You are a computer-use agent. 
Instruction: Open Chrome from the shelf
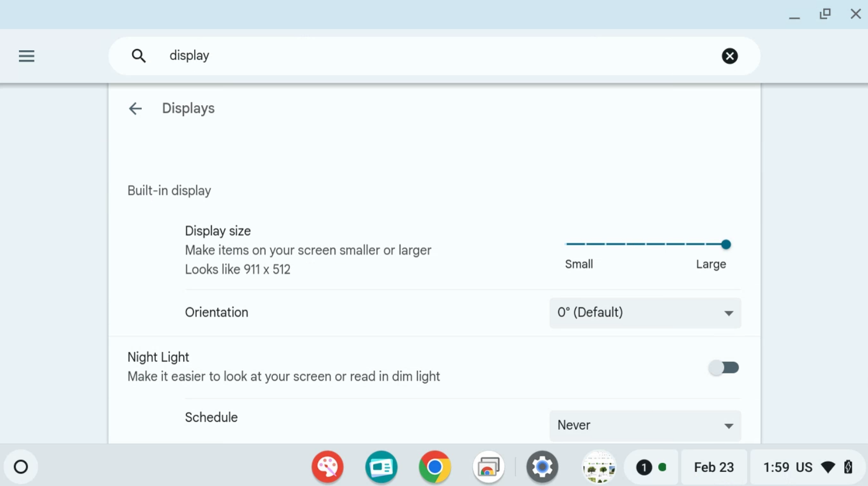click(x=435, y=467)
